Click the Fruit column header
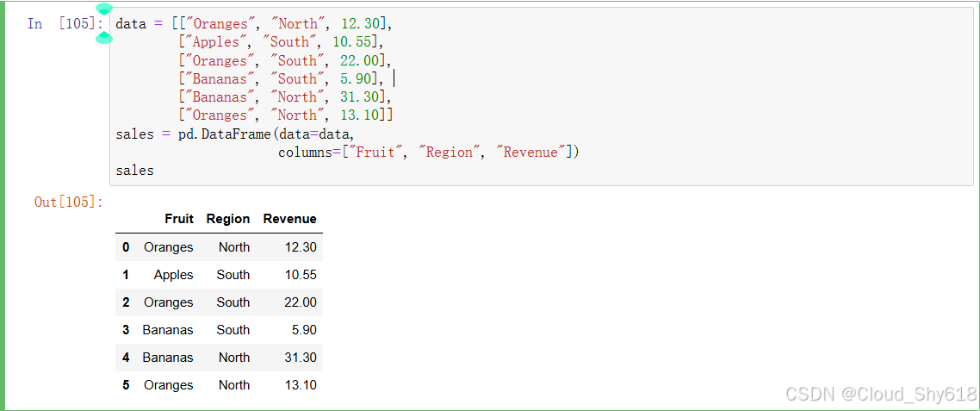The height and width of the screenshot is (411, 980). tap(179, 219)
